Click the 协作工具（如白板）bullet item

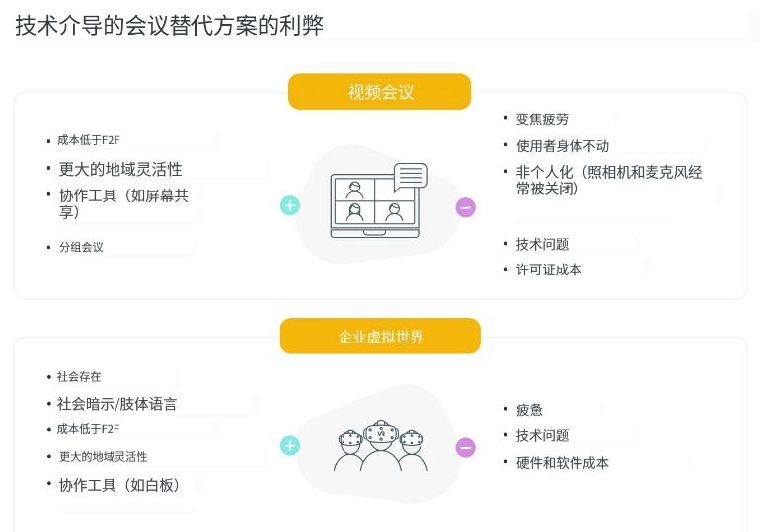(x=119, y=485)
